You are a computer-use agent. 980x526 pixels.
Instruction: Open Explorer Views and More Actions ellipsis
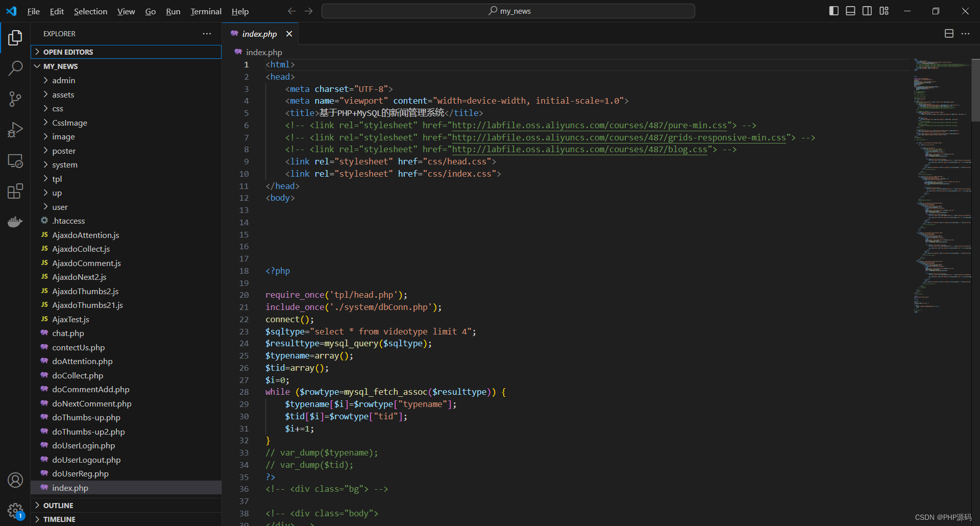point(207,34)
